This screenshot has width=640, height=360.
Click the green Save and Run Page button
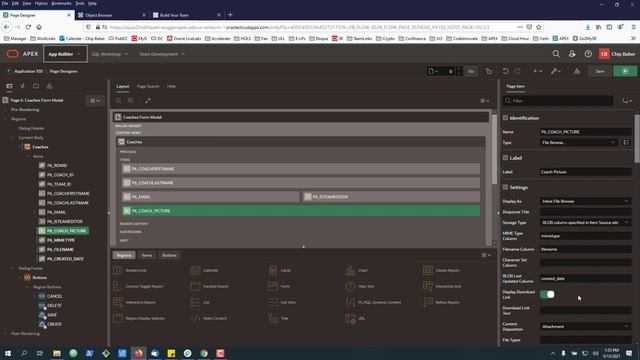coord(625,71)
